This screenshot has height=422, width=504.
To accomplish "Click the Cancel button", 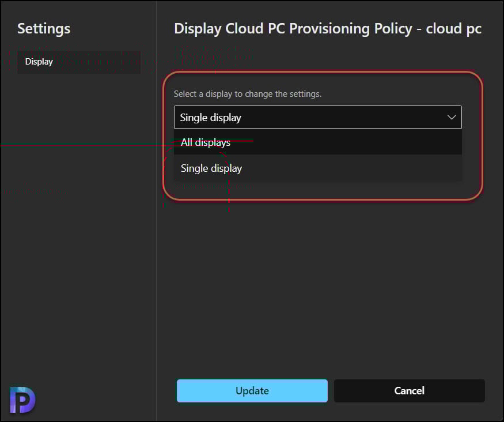I will click(409, 391).
